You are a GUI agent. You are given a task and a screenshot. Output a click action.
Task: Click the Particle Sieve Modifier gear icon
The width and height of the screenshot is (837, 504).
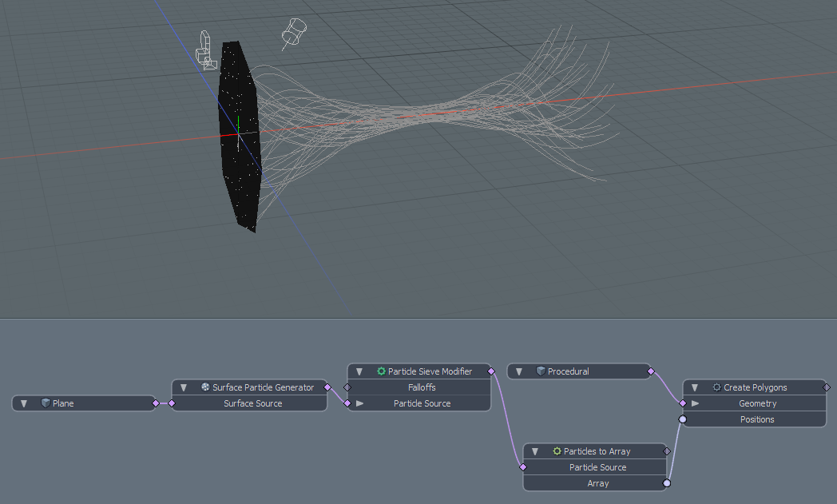(x=381, y=371)
